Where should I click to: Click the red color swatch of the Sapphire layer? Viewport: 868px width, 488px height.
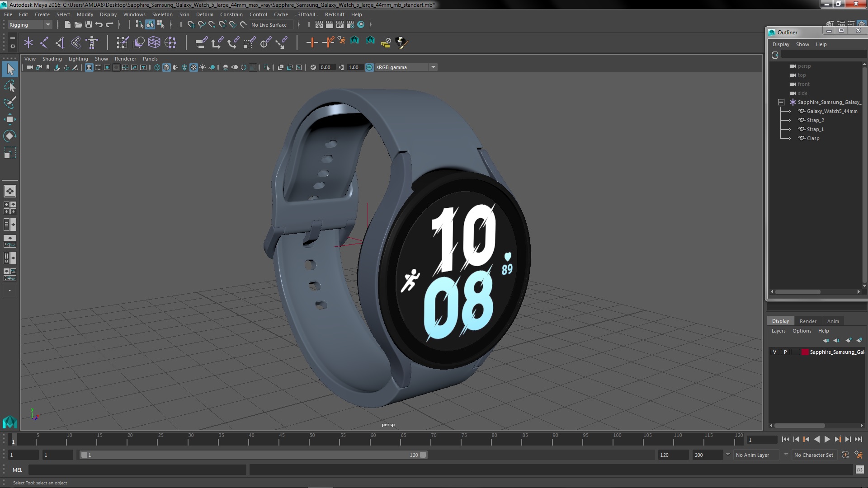[805, 352]
